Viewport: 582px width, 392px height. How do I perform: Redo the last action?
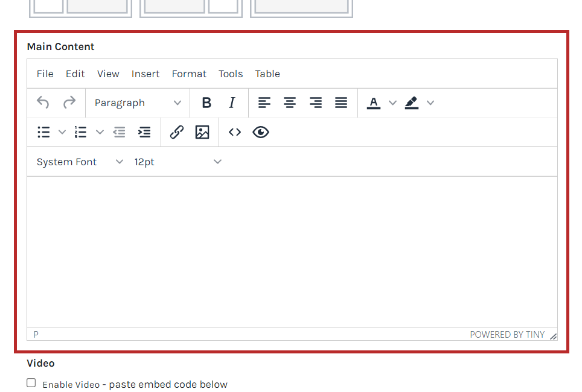pos(69,103)
